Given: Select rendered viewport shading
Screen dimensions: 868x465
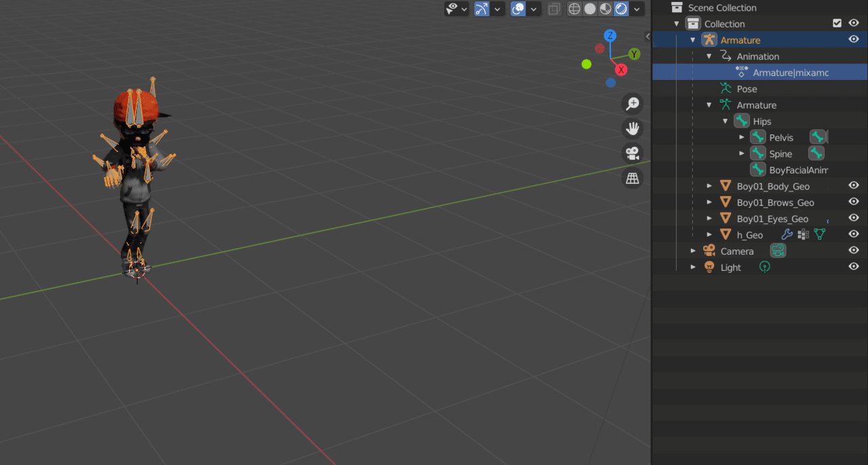Looking at the screenshot, I should [621, 9].
